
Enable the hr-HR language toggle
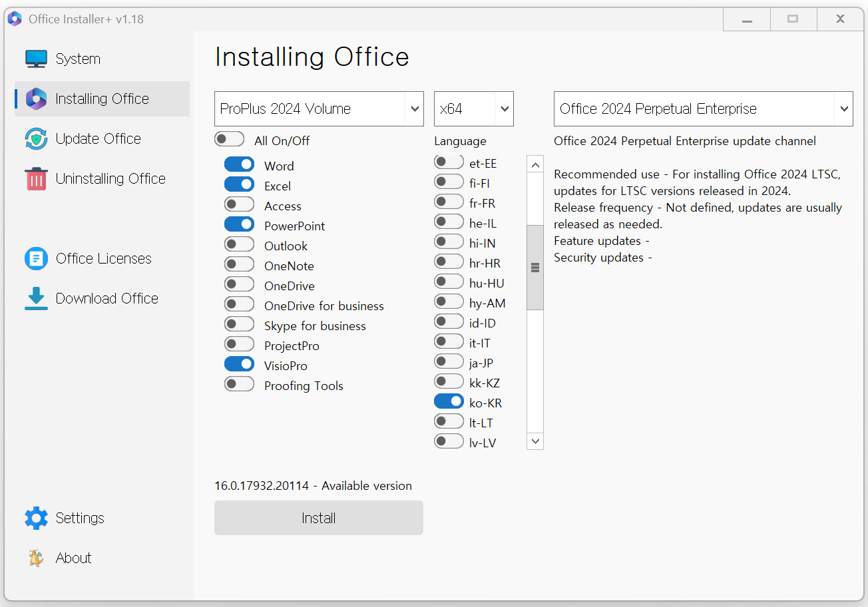tap(449, 261)
